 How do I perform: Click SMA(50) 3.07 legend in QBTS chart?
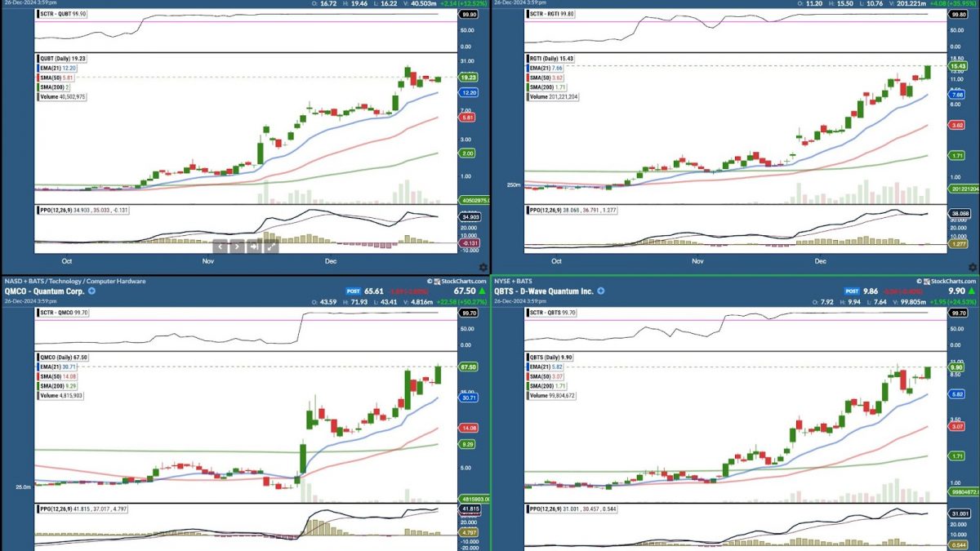point(547,376)
